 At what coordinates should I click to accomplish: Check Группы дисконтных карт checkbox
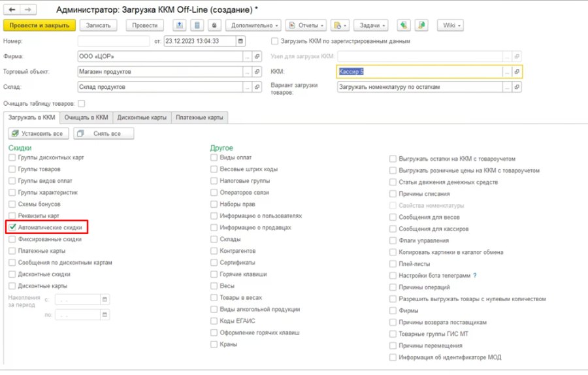[12, 157]
